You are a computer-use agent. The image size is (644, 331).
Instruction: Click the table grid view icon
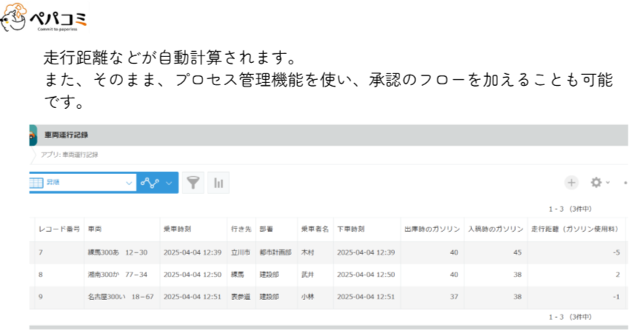point(36,182)
